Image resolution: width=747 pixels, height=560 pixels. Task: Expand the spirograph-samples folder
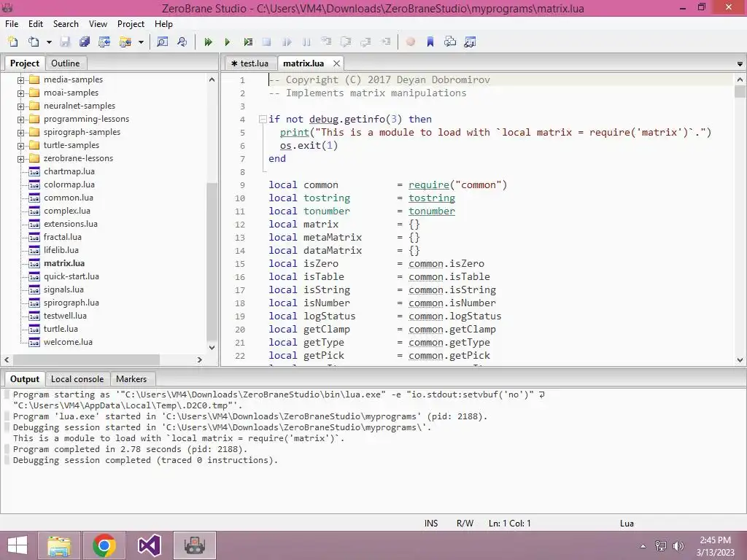point(20,133)
